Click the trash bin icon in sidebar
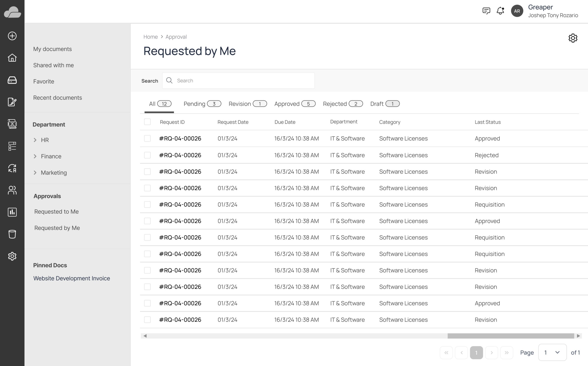Image resolution: width=588 pixels, height=366 pixels. pos(12,234)
